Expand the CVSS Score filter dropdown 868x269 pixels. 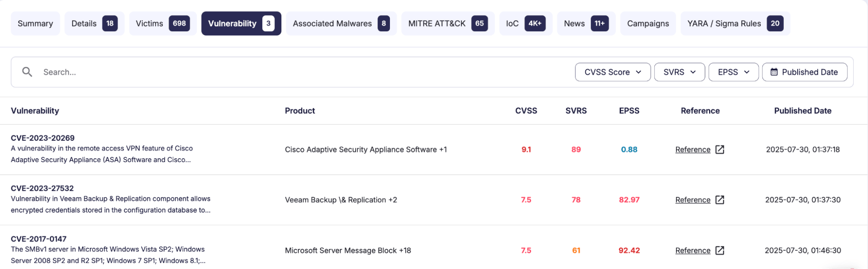click(x=613, y=72)
